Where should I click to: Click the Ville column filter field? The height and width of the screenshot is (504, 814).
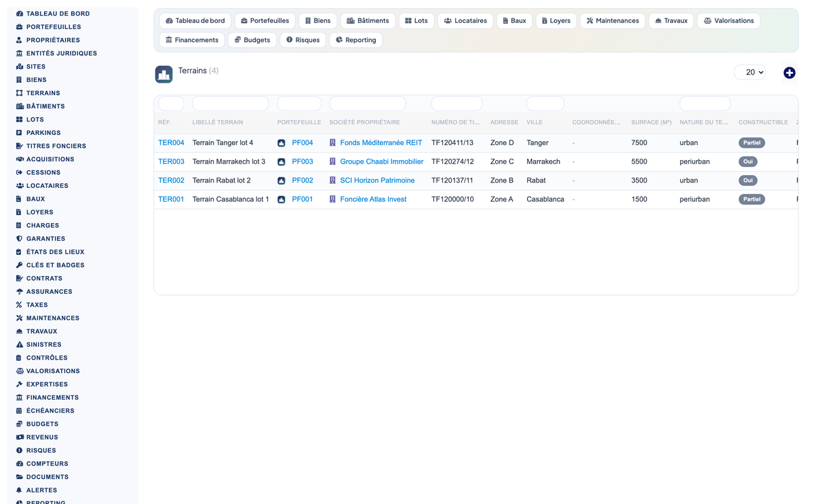tap(545, 104)
